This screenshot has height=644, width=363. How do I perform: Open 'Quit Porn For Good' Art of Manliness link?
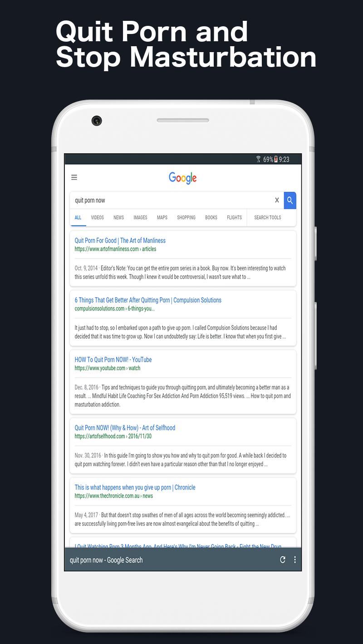point(120,241)
